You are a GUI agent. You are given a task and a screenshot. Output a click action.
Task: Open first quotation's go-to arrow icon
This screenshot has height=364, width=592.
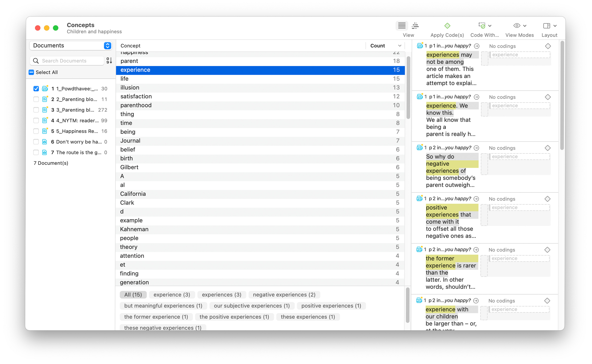coord(477,46)
